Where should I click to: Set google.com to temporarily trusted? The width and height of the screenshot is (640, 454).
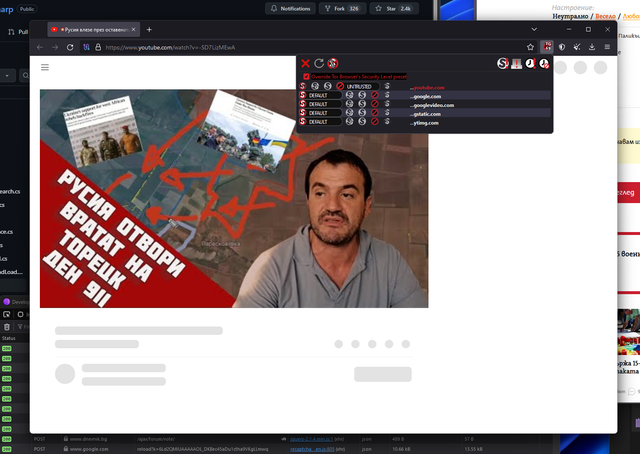coord(349,95)
